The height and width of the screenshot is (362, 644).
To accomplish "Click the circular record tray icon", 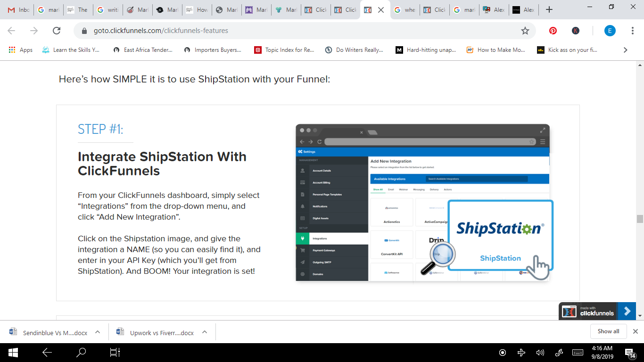I will pyautogui.click(x=503, y=353).
